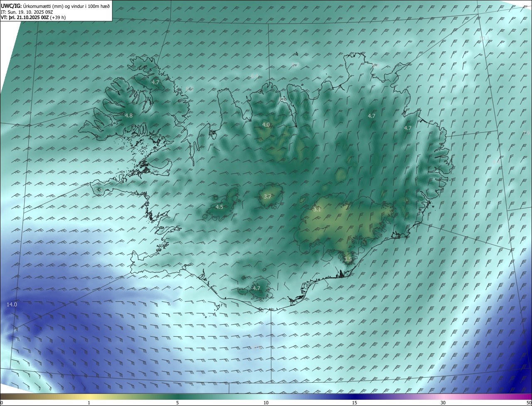Click the 3.7 value label over the glacier
This screenshot has height=406, width=532.
[x=267, y=197]
